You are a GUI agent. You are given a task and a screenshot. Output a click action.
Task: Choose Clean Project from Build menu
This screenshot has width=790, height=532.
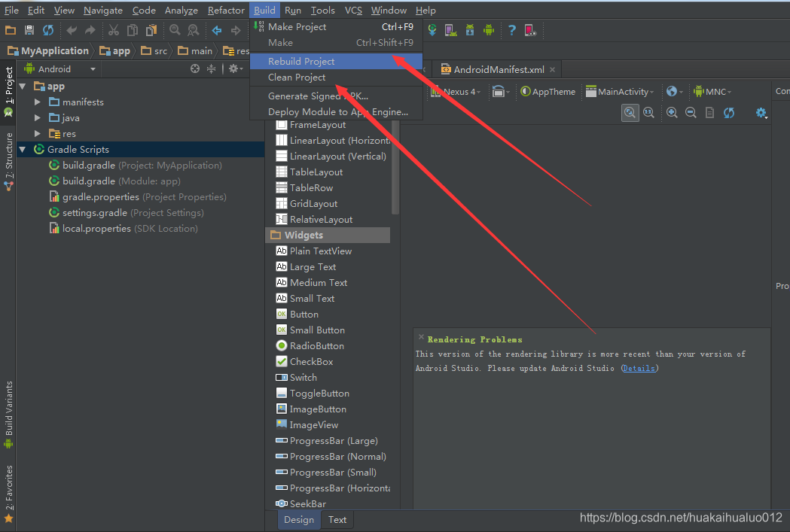[336, 78]
